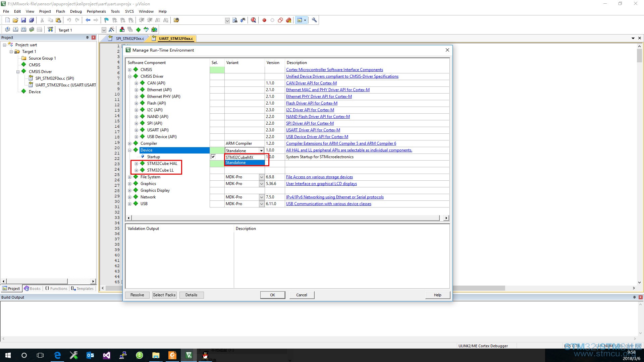Navigate backward with the blue left arrow
Image resolution: width=644 pixels, height=362 pixels.
pos(88,20)
